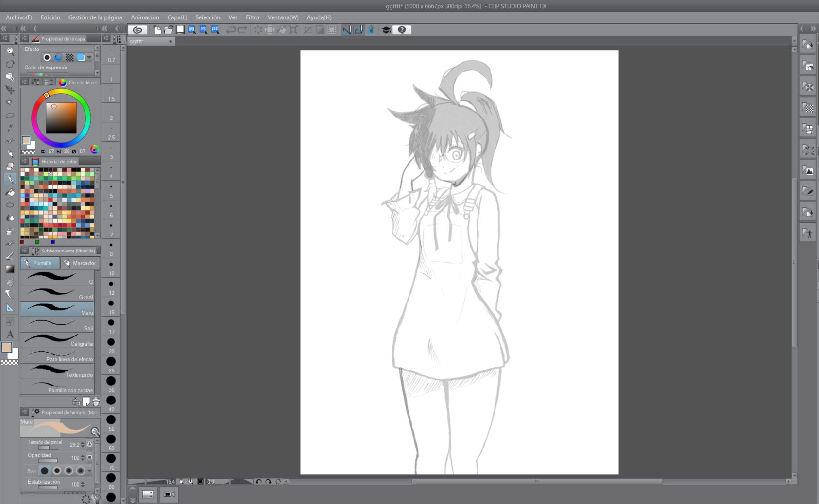Open the Capa(L) menu
The width and height of the screenshot is (819, 504).
pyautogui.click(x=177, y=17)
